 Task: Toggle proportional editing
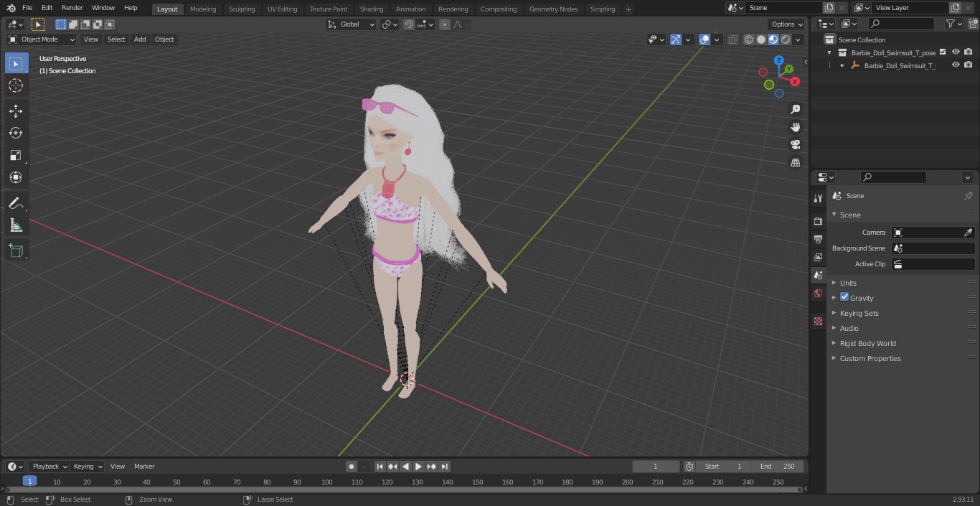445,24
